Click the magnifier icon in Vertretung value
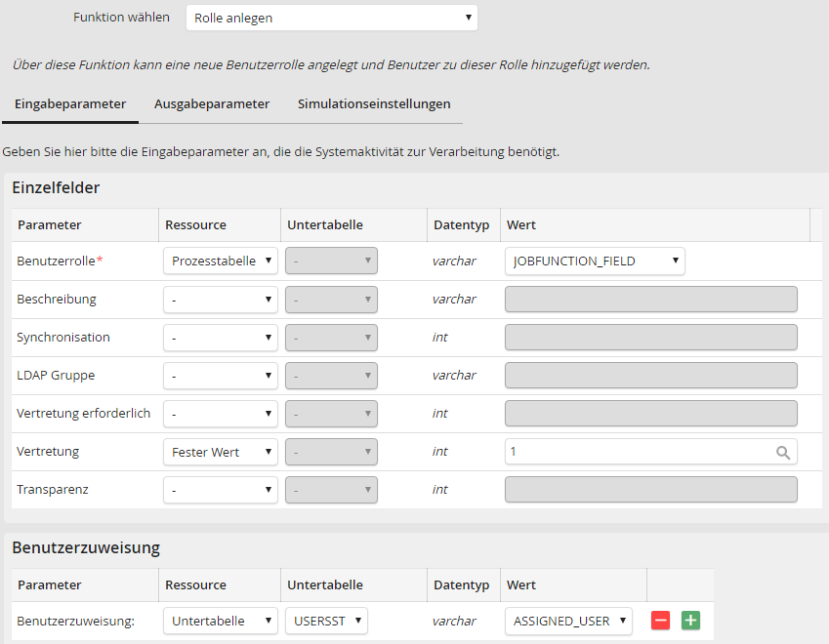Screen dimensions: 829x644 point(782,452)
